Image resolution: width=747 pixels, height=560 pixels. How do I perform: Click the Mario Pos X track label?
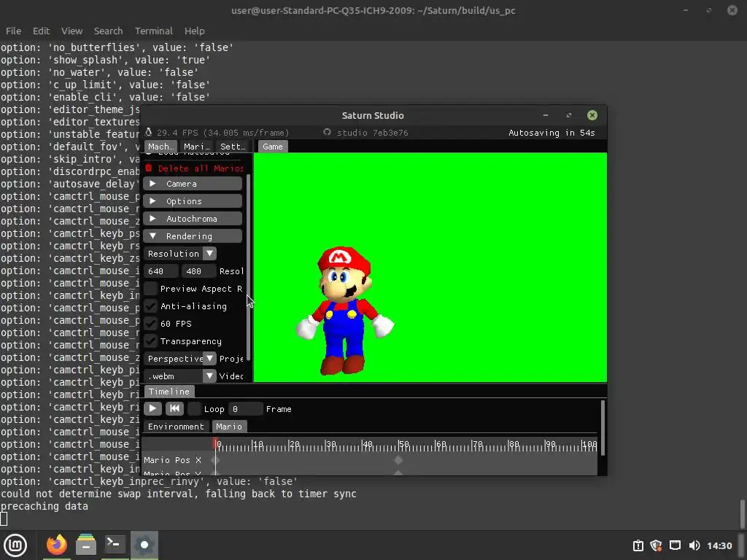[172, 460]
